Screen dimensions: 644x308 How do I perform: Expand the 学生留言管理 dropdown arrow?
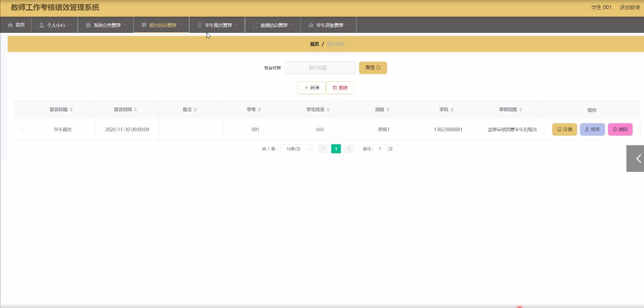point(237,25)
